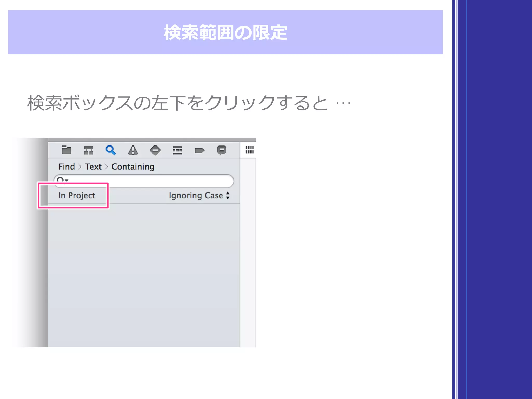Viewport: 532px width, 399px height.
Task: Switch to the Symbol navigator hierarchy icon
Action: coord(89,150)
